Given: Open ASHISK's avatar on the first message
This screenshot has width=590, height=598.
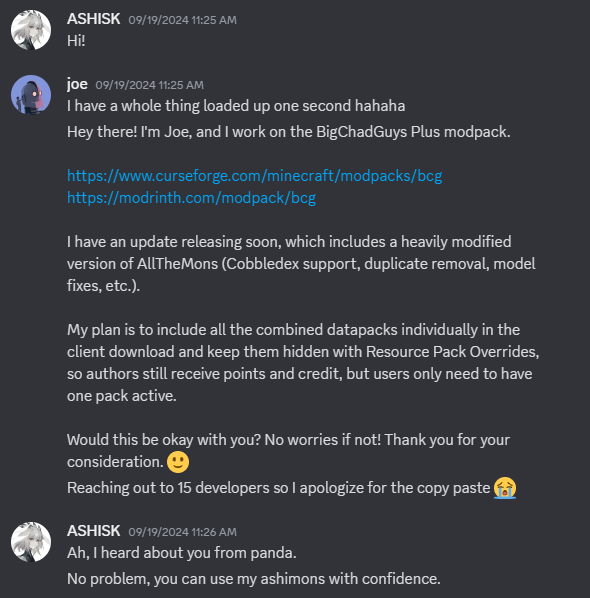Looking at the screenshot, I should tap(31, 30).
